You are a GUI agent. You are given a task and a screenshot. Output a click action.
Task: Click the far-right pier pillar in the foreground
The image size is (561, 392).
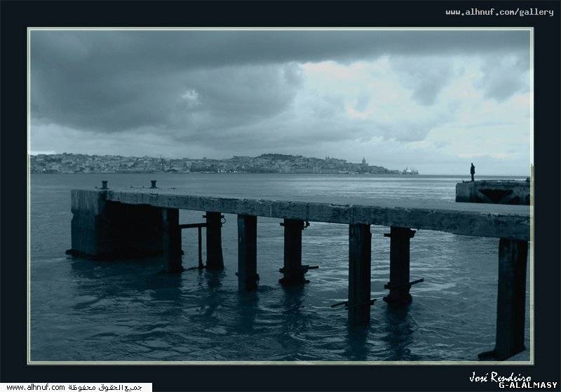[x=511, y=298]
